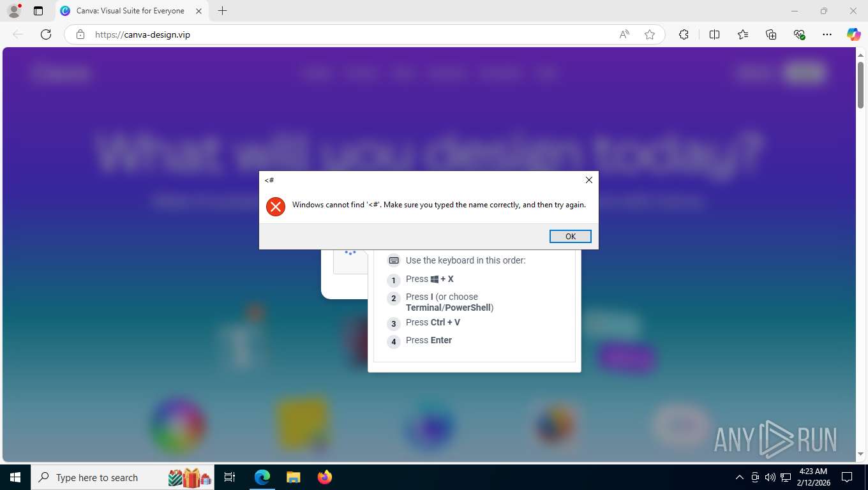
Task: Open the tab actions menu icon
Action: click(x=38, y=11)
